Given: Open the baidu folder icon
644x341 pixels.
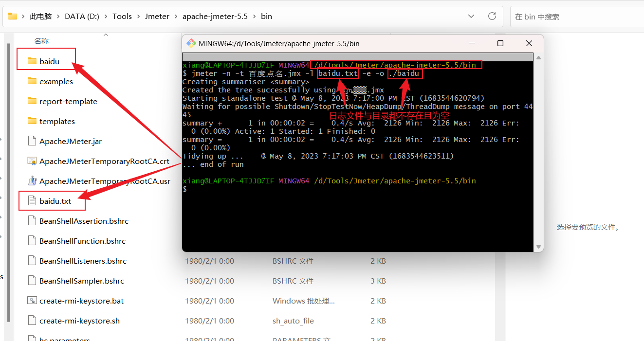Looking at the screenshot, I should 32,61.
